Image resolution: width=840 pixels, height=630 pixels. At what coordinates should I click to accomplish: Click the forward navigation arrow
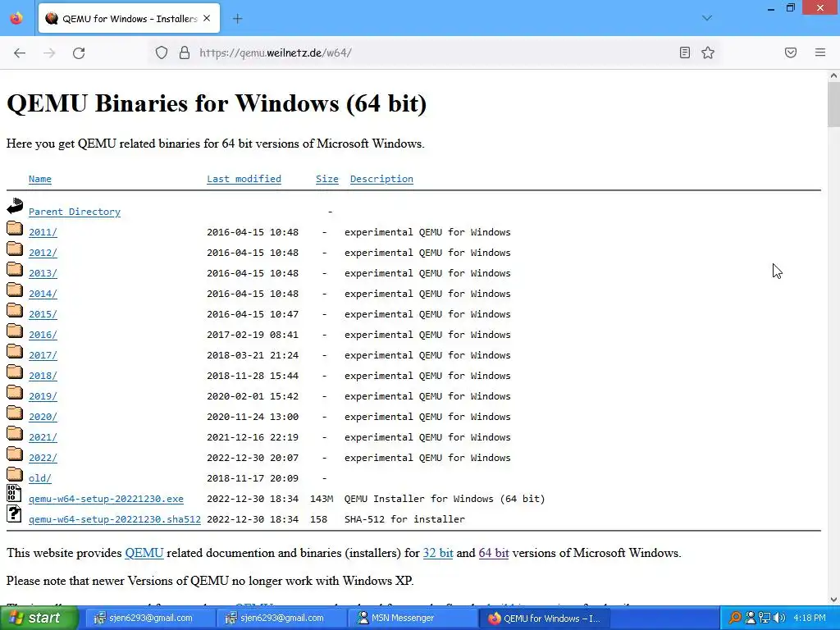[x=49, y=52]
